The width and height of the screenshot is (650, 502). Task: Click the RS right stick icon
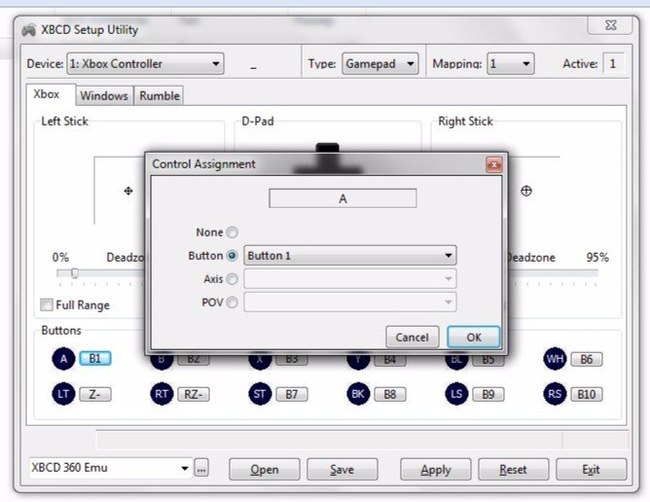[555, 394]
